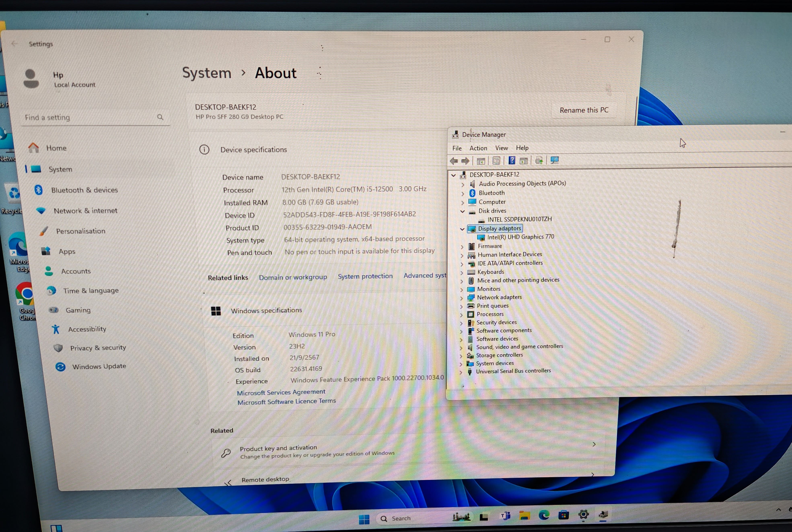
Task: Click the Back navigation arrow in Device Manager
Action: (454, 160)
